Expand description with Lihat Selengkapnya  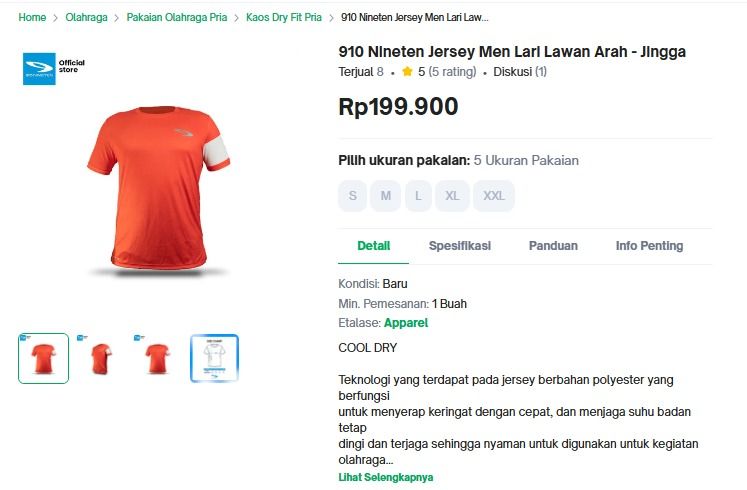click(386, 477)
